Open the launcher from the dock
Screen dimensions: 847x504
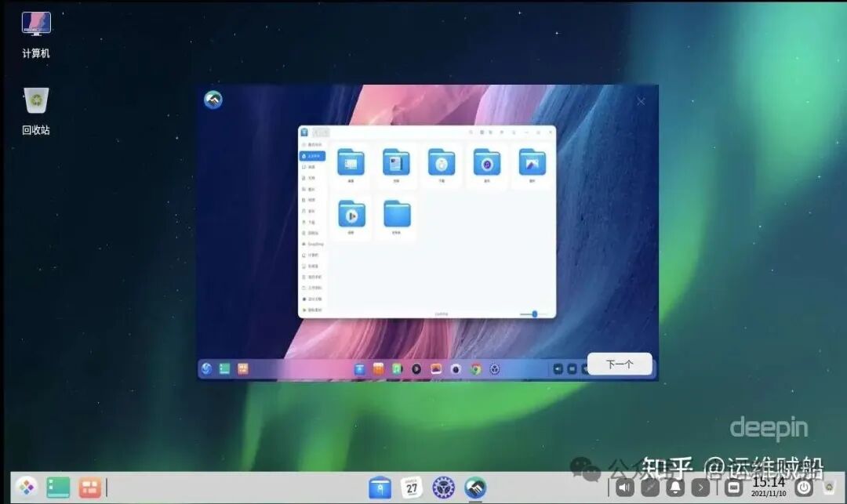coord(27,488)
